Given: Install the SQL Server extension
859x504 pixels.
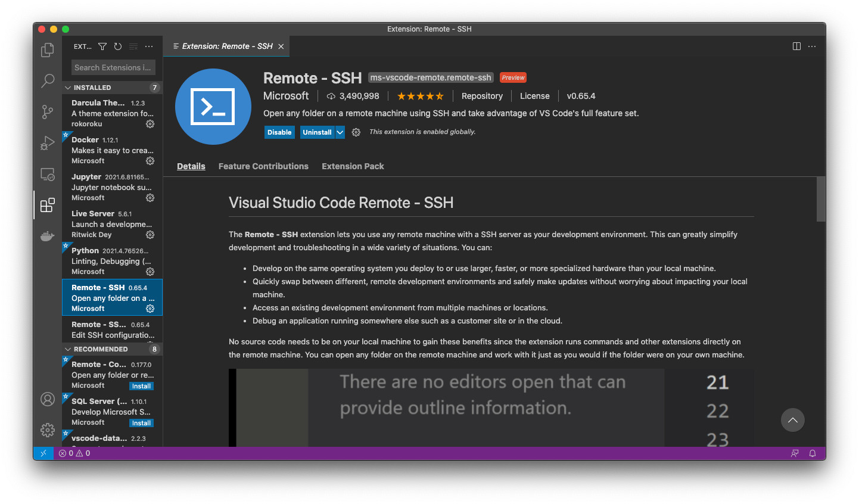Looking at the screenshot, I should (x=141, y=423).
